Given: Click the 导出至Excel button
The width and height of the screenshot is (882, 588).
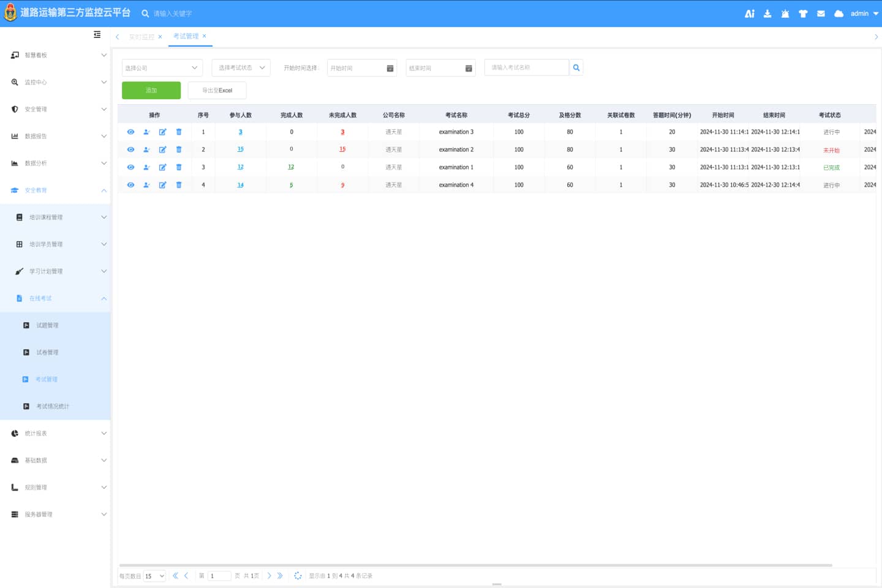Looking at the screenshot, I should 217,90.
